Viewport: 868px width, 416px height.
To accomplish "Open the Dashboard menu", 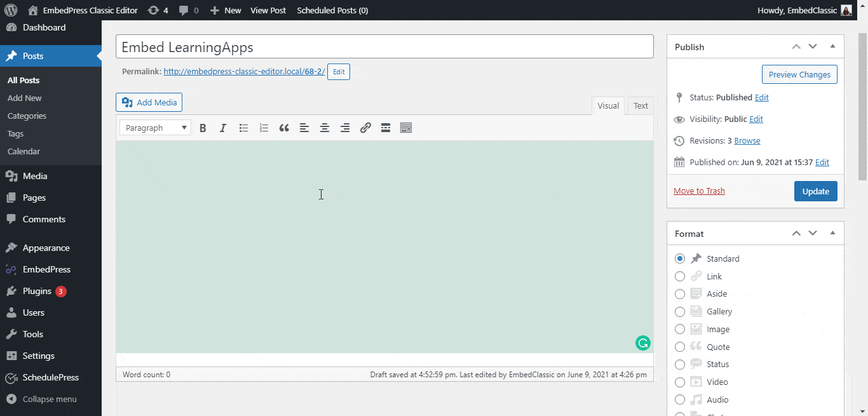I will click(51, 27).
